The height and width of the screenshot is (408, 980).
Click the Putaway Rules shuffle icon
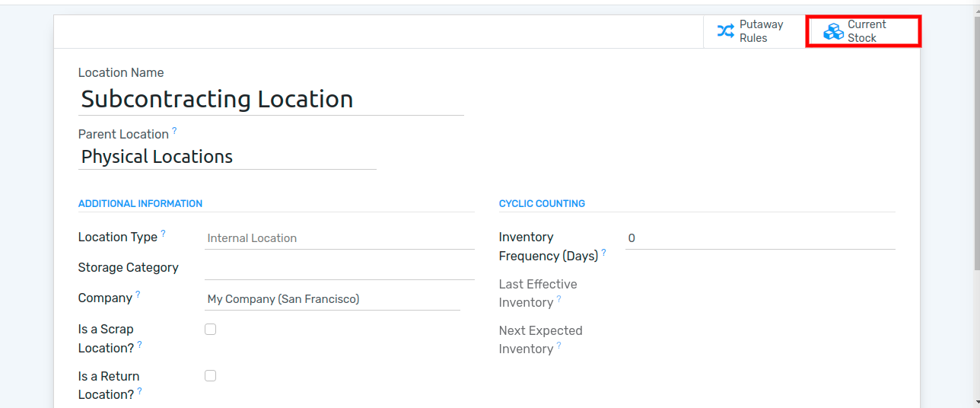[726, 31]
